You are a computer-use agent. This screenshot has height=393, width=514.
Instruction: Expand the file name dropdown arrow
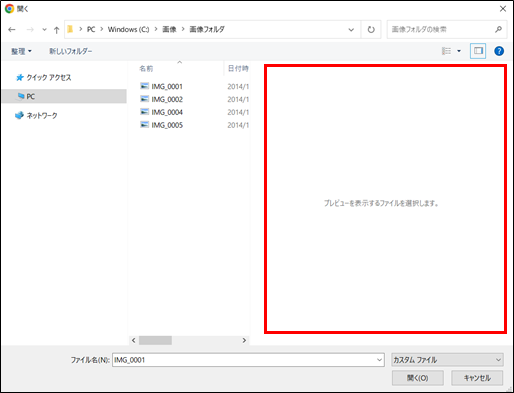[379, 360]
